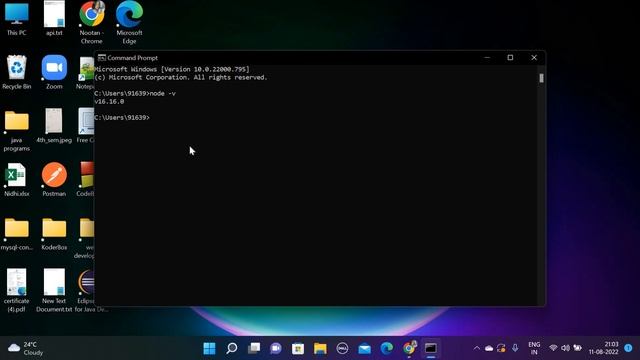Image resolution: width=640 pixels, height=360 pixels.
Task: Open volume speaker tray icon
Action: click(565, 348)
